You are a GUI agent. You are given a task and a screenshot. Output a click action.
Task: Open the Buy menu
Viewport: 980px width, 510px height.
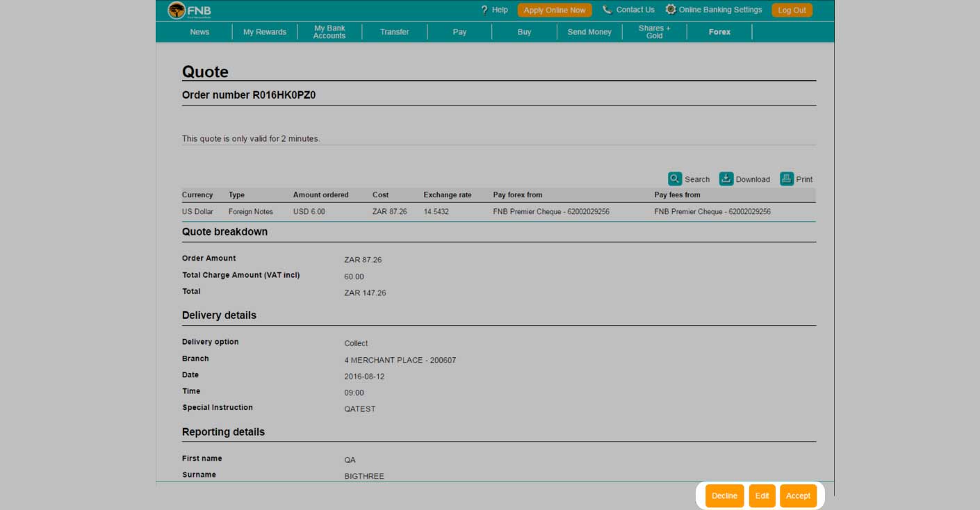tap(525, 32)
